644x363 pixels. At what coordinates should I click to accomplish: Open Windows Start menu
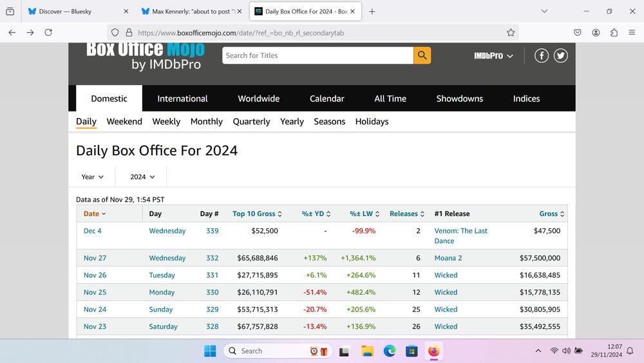210,351
